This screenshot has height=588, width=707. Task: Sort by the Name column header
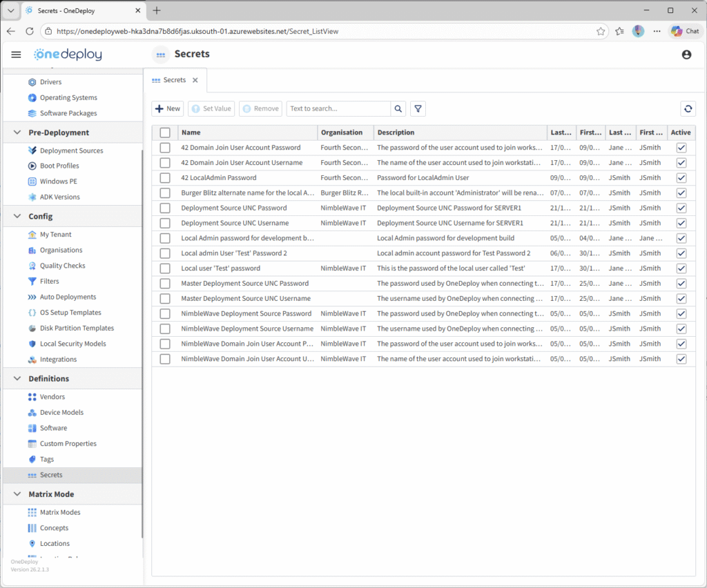point(248,133)
